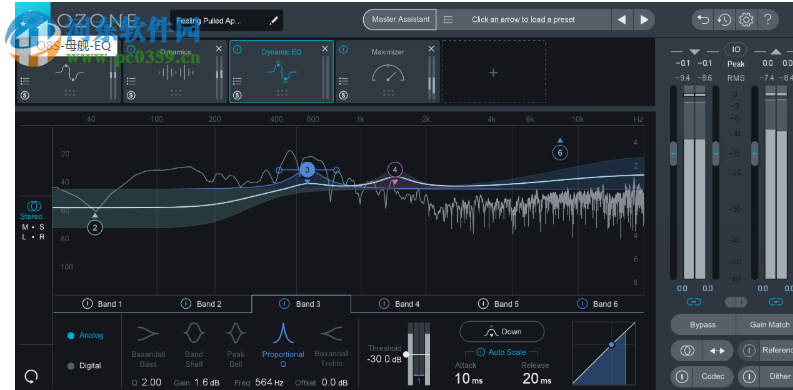The image size is (793, 390).
Task: Open Dynamic EQ module preset list
Action: [x=237, y=80]
